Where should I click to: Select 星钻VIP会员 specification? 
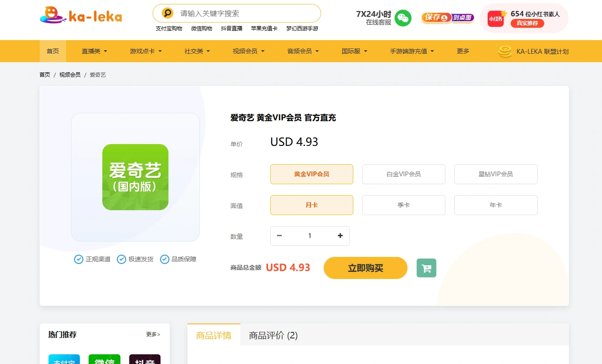tap(496, 174)
